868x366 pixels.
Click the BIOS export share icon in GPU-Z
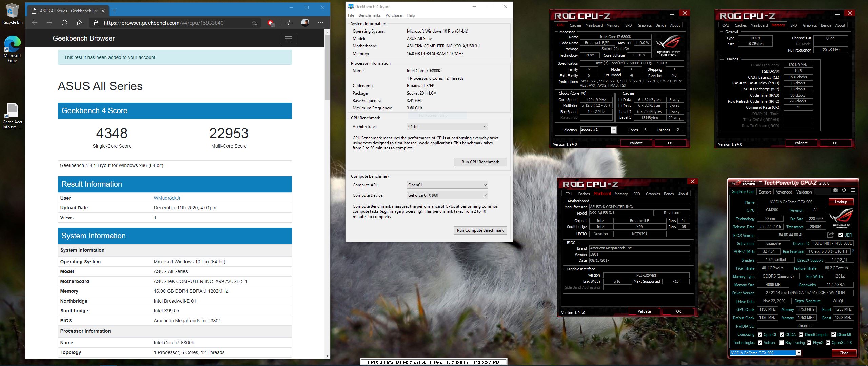pos(830,235)
